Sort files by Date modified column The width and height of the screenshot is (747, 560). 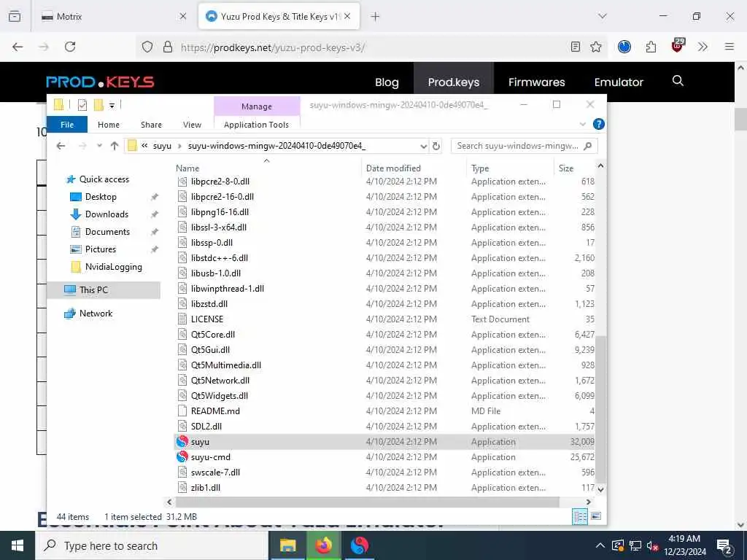(x=393, y=168)
